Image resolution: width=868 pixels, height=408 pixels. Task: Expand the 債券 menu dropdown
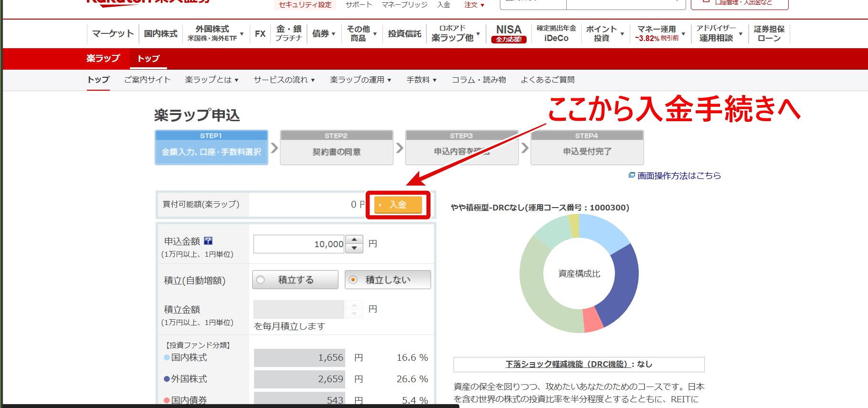coord(324,33)
